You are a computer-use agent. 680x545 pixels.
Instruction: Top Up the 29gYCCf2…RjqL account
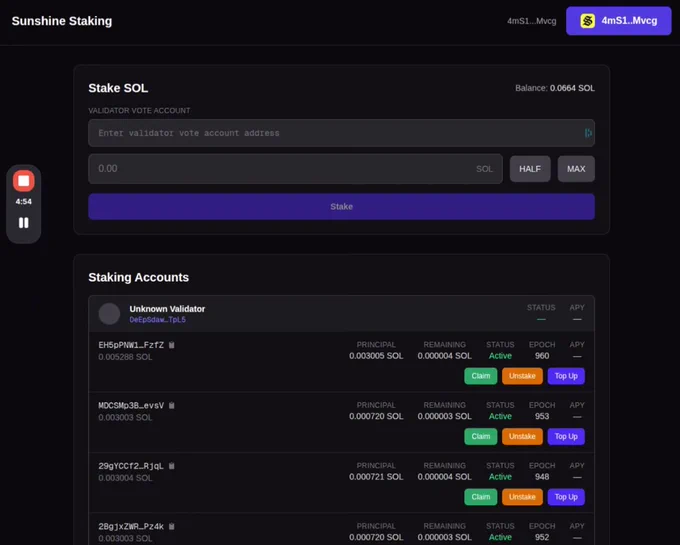566,497
